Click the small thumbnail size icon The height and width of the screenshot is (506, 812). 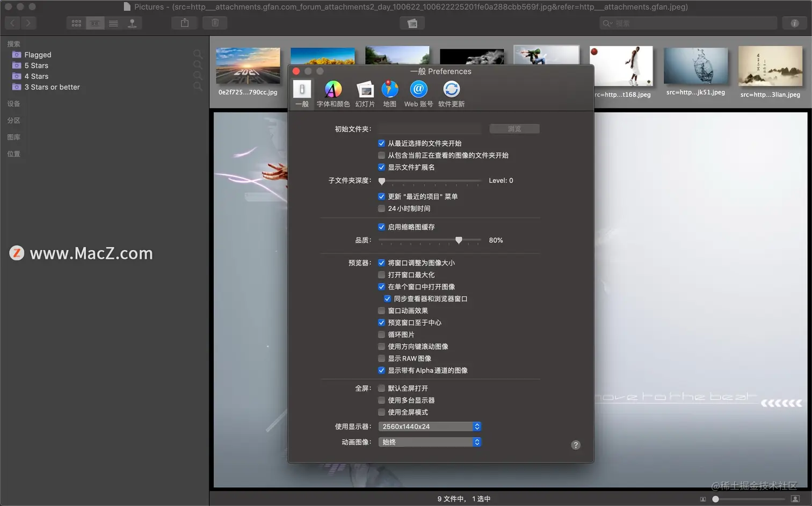tap(703, 499)
